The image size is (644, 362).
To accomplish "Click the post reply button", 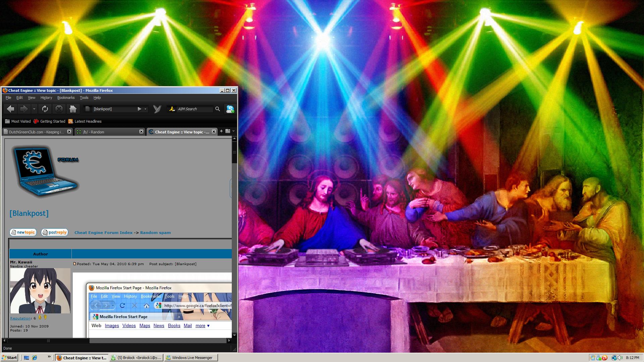I will (x=55, y=232).
